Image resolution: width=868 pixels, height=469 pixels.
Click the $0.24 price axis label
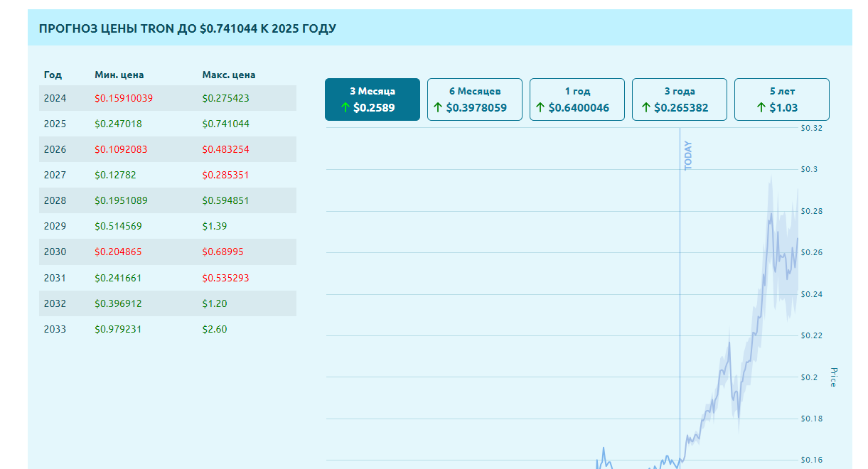click(811, 294)
